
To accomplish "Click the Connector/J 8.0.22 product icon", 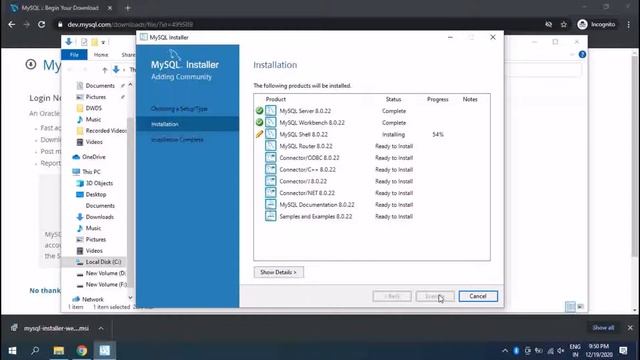I will (271, 181).
